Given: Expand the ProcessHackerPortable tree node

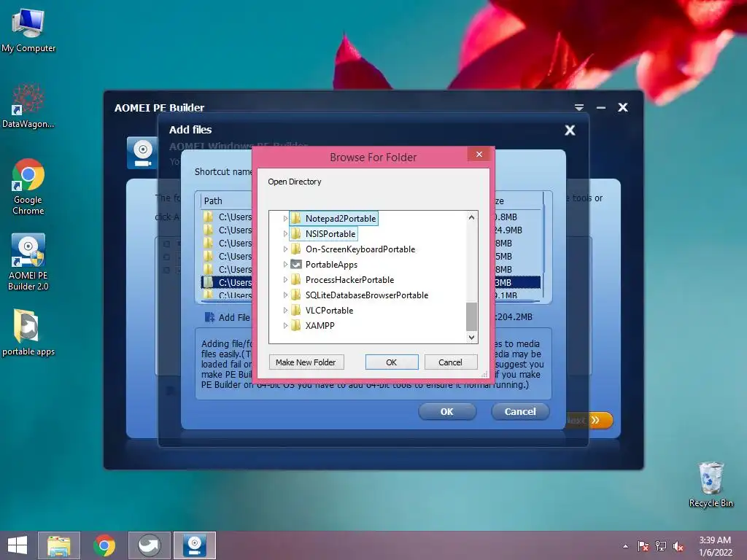Looking at the screenshot, I should coord(285,279).
